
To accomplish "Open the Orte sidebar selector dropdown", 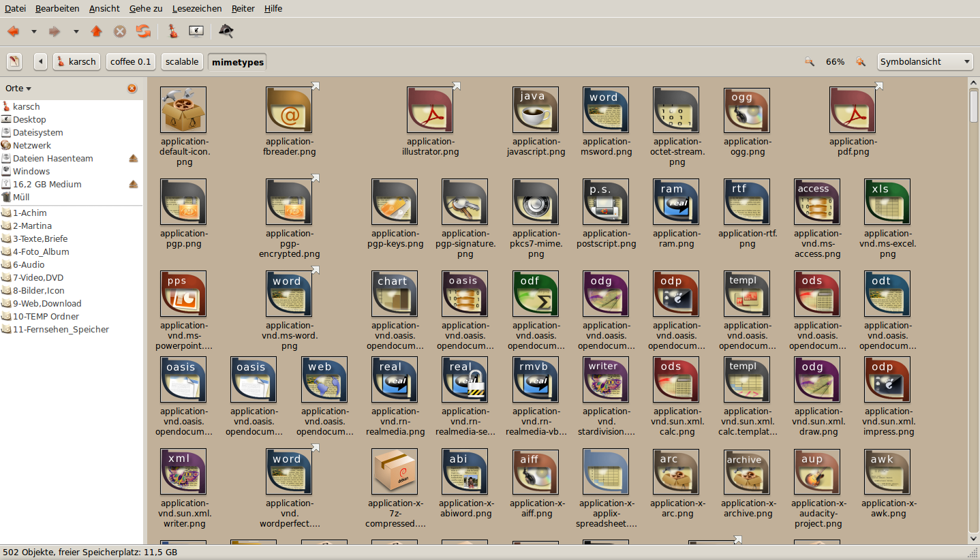I will coord(18,89).
